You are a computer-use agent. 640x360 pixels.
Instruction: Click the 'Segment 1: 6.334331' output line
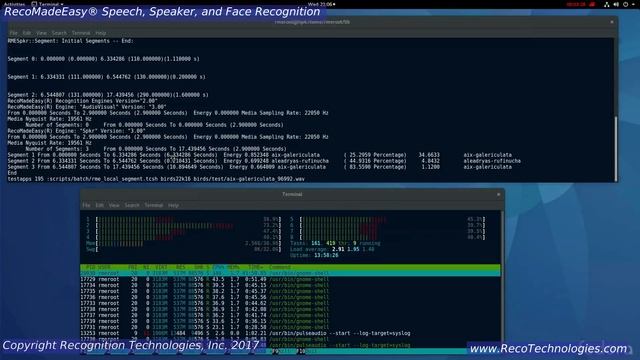coord(107,77)
